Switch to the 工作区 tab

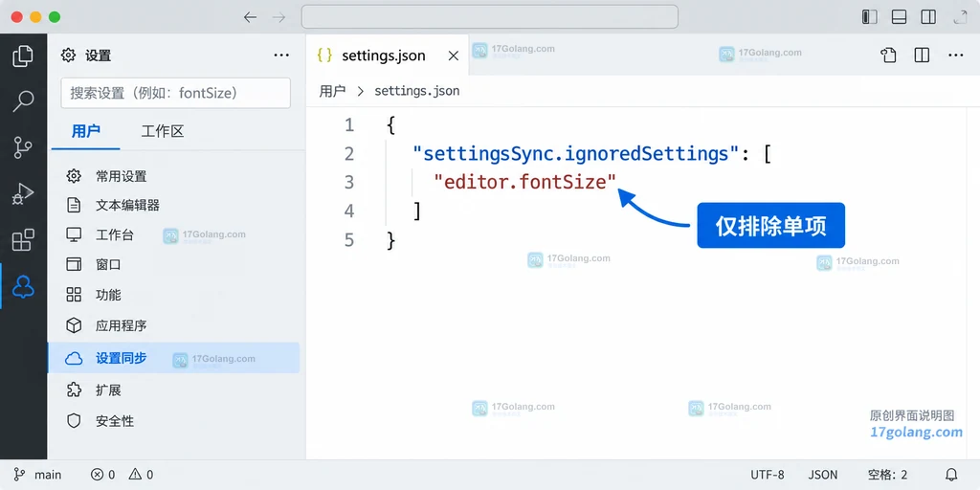click(x=163, y=131)
